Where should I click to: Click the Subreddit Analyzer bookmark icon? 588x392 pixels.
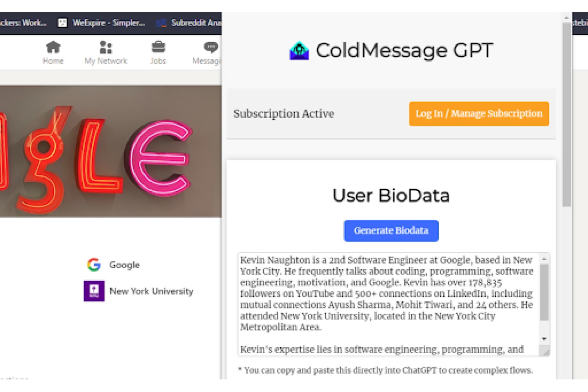tap(161, 23)
